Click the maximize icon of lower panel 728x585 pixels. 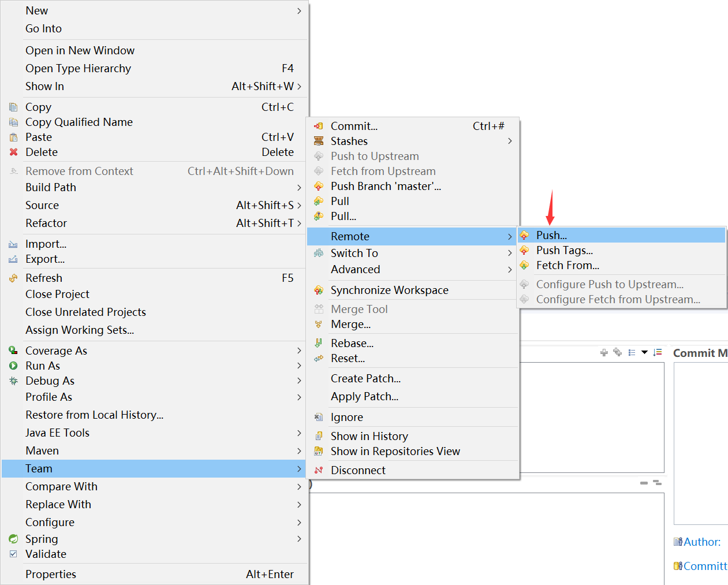[x=657, y=482]
